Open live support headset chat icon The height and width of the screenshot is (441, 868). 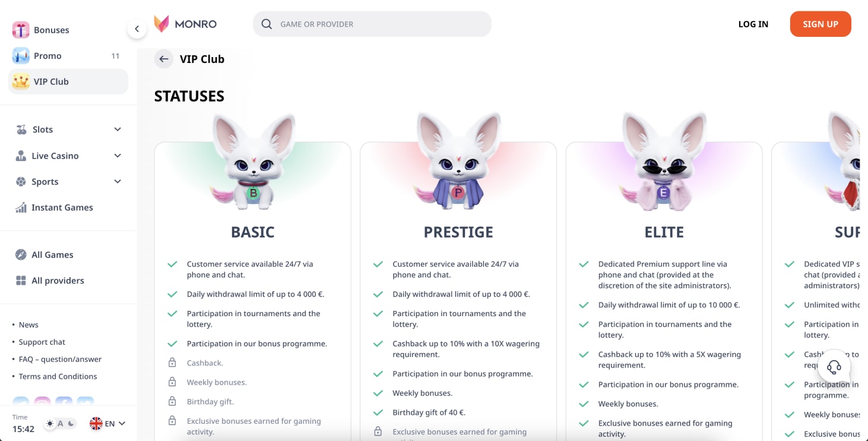(834, 367)
